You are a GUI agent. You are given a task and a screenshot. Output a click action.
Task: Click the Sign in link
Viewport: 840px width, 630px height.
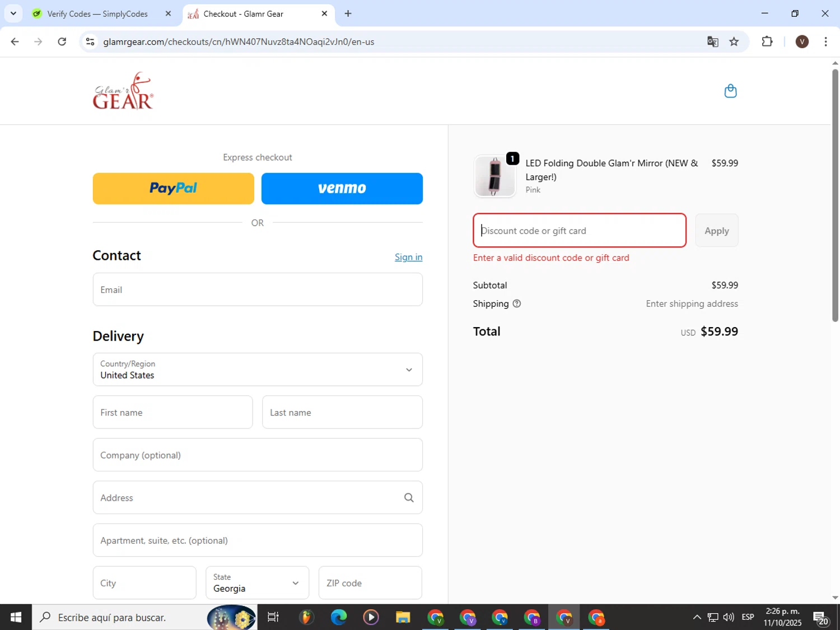tap(408, 257)
